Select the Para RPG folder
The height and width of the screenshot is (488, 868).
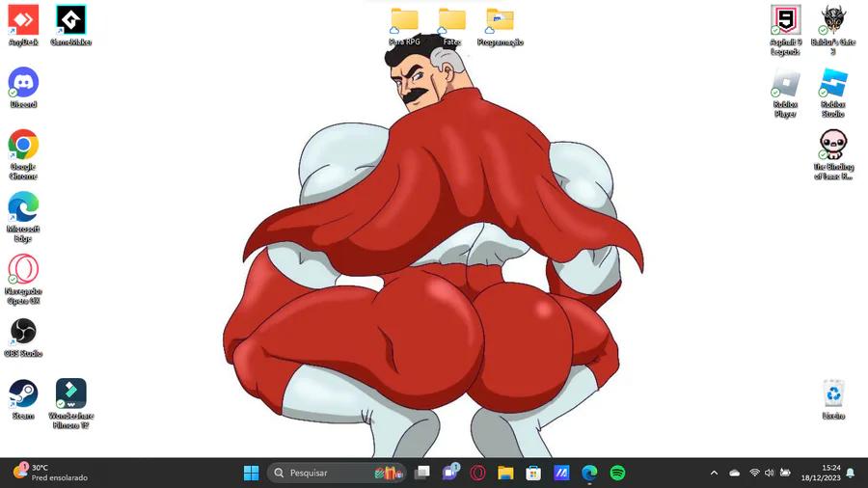coord(405,26)
